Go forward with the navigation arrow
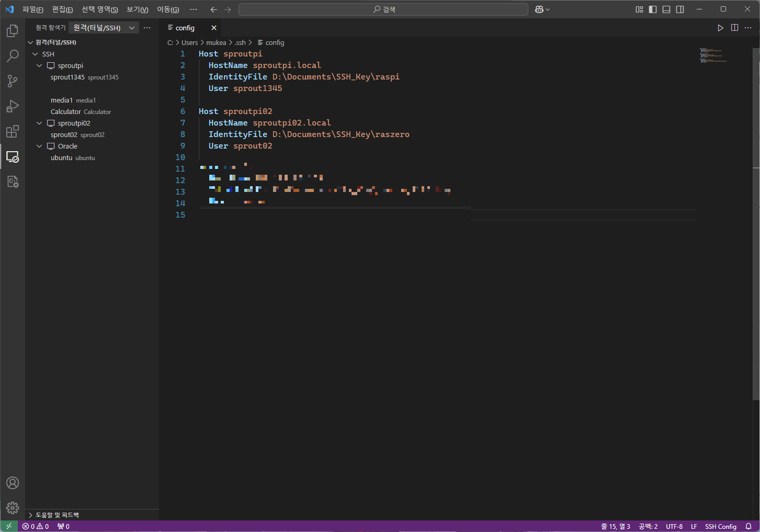Viewport: 760px width, 532px height. (228, 9)
